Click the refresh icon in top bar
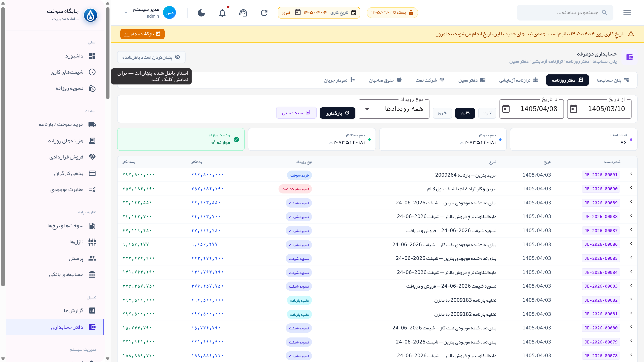The image size is (644, 362). [x=264, y=13]
